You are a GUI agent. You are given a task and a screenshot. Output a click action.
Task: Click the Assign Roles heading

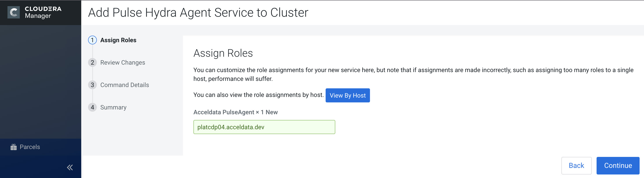click(223, 53)
